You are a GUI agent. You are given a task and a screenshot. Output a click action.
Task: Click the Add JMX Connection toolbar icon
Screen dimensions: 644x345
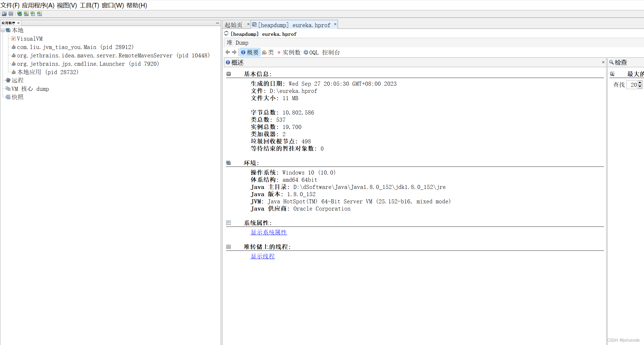coord(26,14)
